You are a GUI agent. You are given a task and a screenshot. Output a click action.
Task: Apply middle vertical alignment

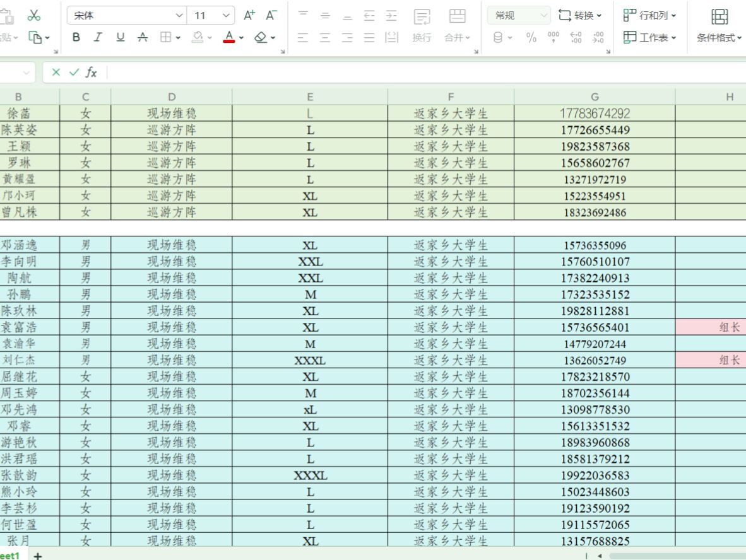pos(326,15)
